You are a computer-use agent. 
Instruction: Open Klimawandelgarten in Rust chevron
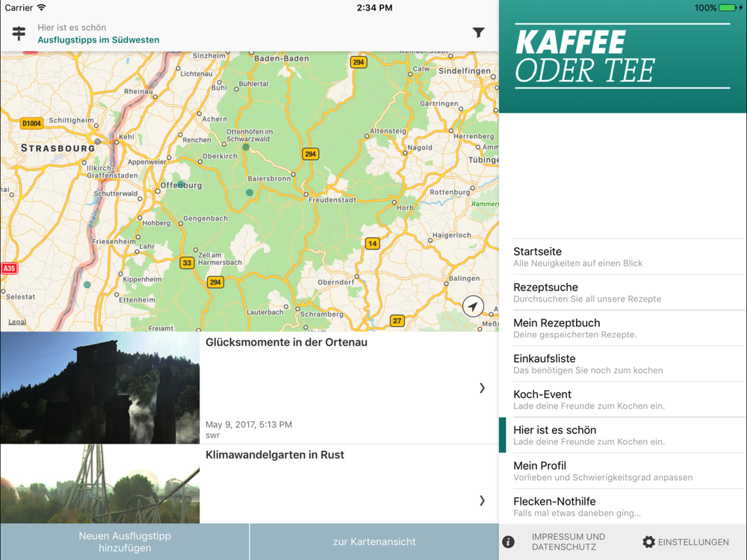(x=482, y=500)
